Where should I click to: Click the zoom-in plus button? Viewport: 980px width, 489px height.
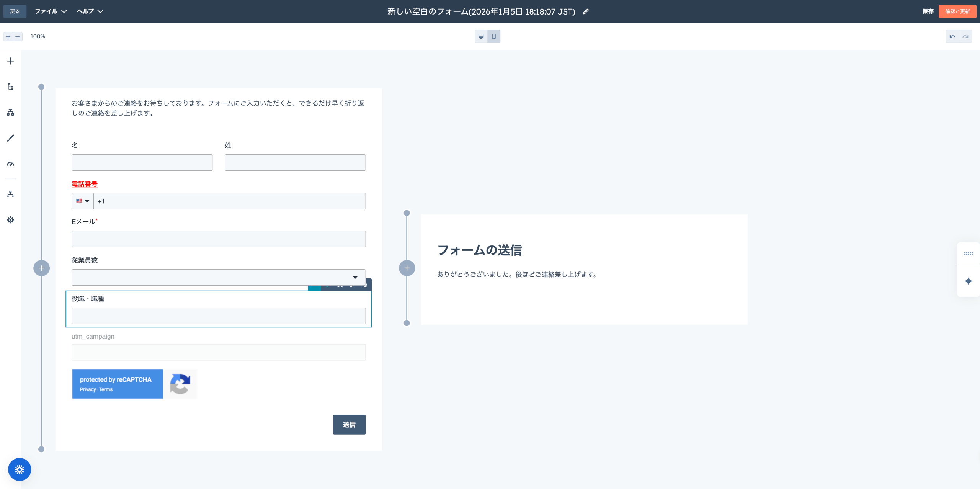8,36
